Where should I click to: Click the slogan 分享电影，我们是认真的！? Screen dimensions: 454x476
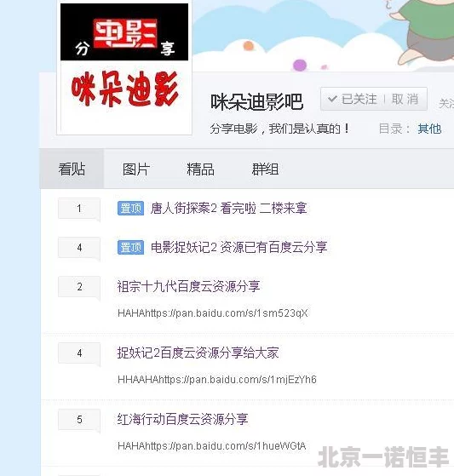(x=280, y=129)
